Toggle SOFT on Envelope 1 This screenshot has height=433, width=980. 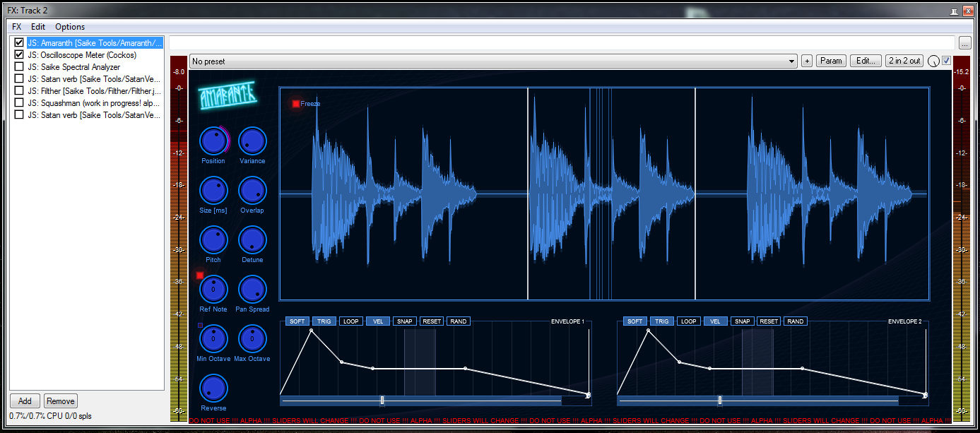coord(297,321)
